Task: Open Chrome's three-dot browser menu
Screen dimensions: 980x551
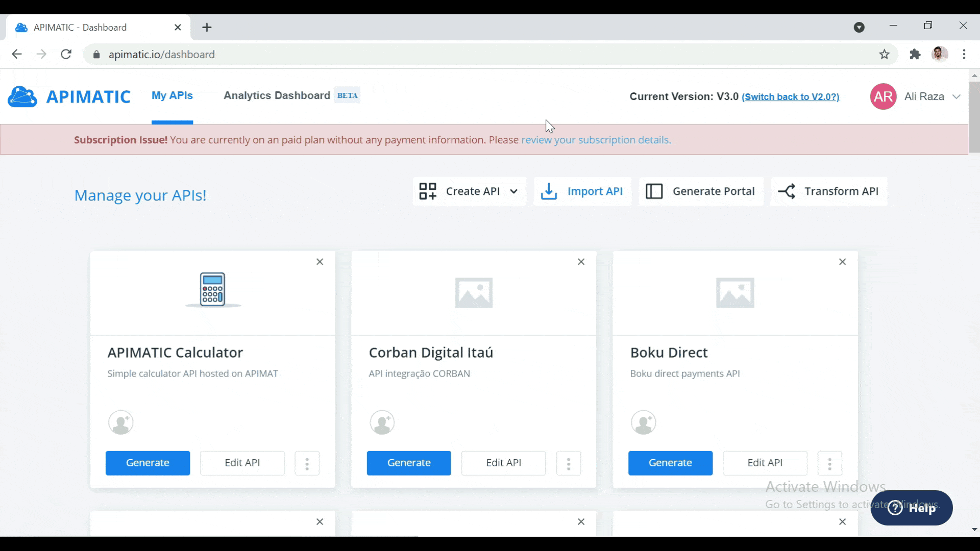Action: [x=965, y=54]
